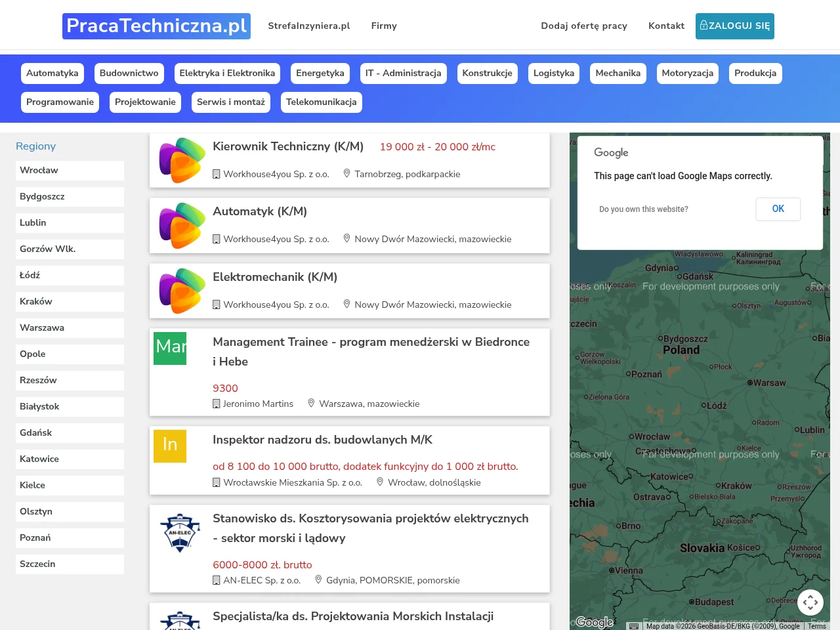The height and width of the screenshot is (630, 840).
Task: Select the Konstrukcje category
Action: coord(488,73)
